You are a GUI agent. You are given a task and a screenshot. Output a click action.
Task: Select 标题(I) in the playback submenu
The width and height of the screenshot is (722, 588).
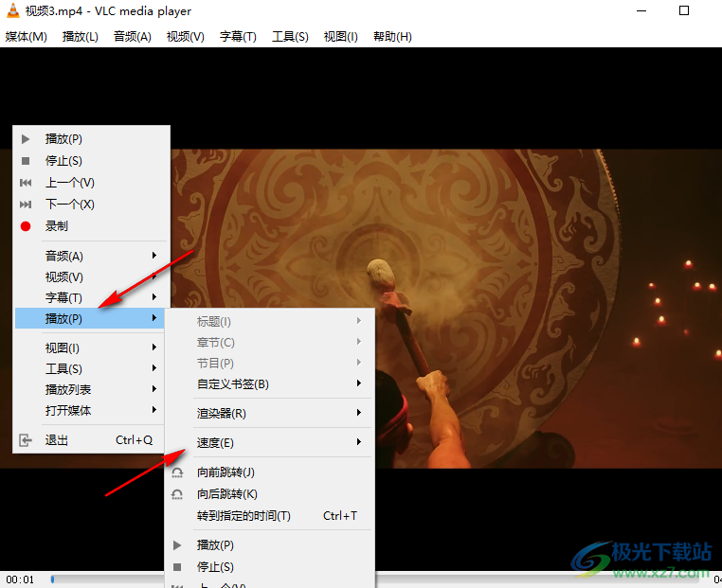(270, 322)
